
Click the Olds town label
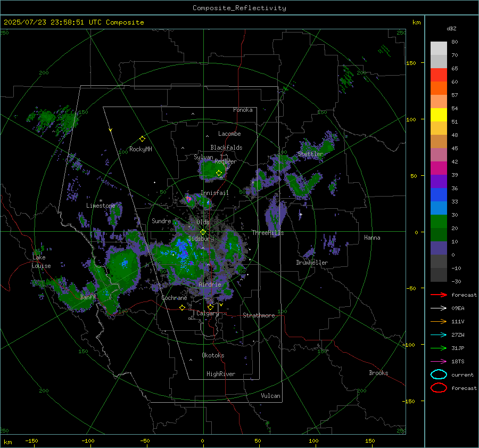203,222
